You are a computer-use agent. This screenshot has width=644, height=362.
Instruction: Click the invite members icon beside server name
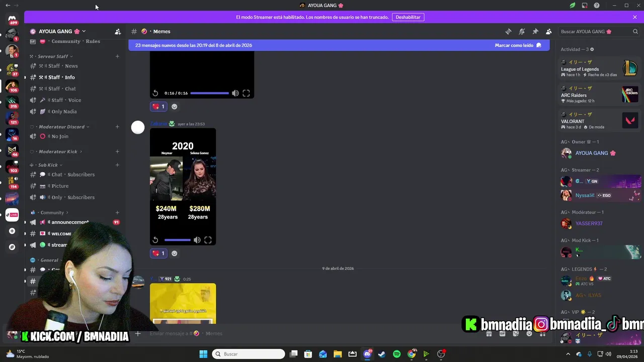(x=118, y=31)
